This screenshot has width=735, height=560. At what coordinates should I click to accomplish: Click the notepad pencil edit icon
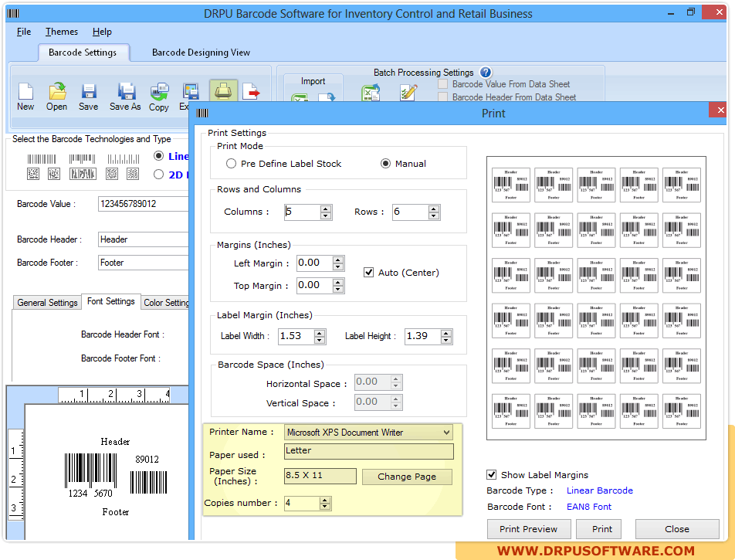point(408,93)
